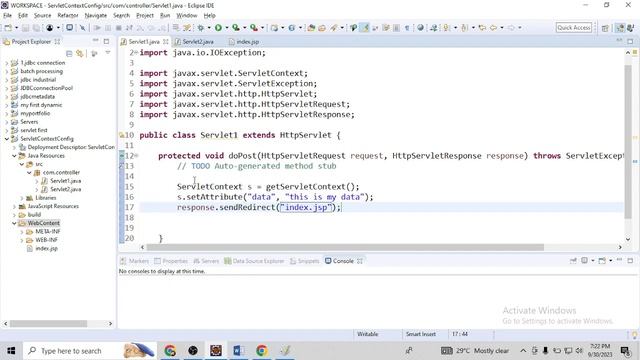Click the Coverage run icon

pos(236,28)
